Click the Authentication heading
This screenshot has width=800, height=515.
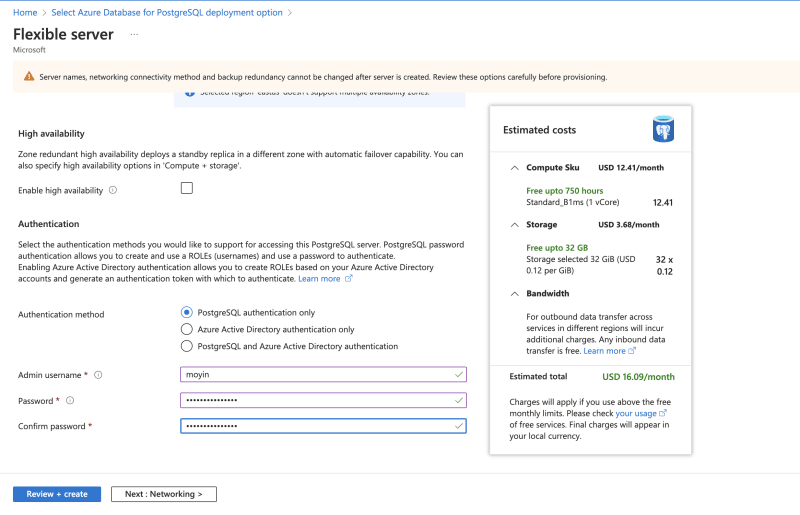[x=48, y=224]
